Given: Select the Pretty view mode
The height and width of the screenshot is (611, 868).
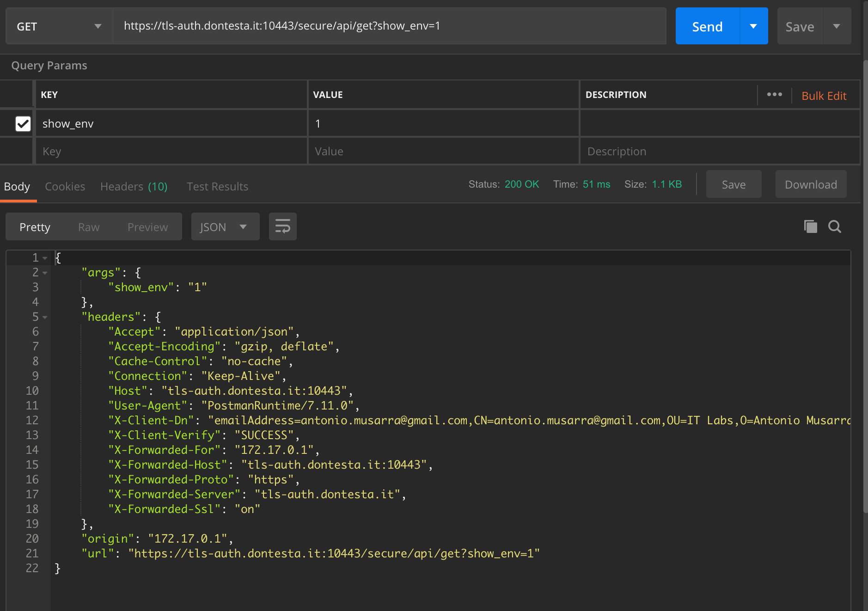Looking at the screenshot, I should point(35,227).
